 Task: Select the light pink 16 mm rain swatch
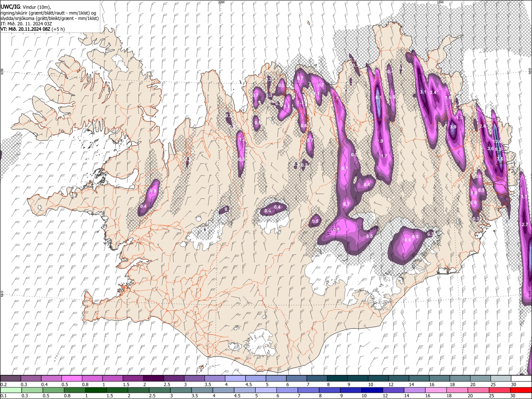tap(436, 390)
